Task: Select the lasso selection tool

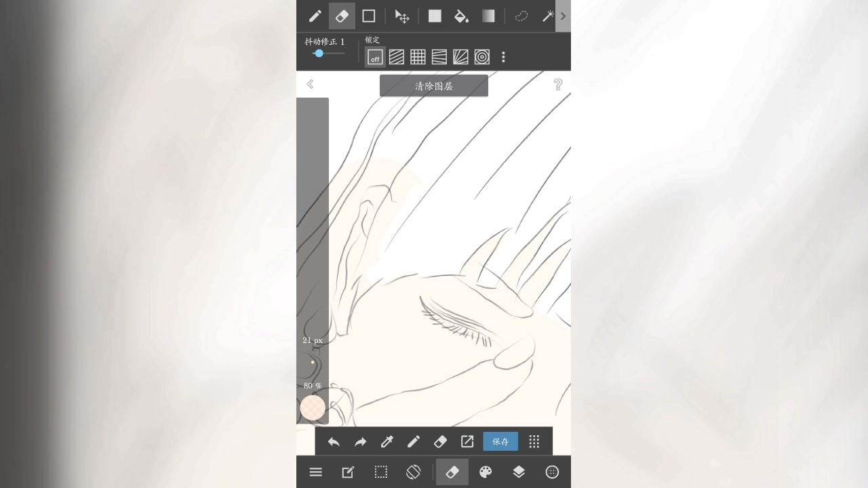Action: pos(521,16)
